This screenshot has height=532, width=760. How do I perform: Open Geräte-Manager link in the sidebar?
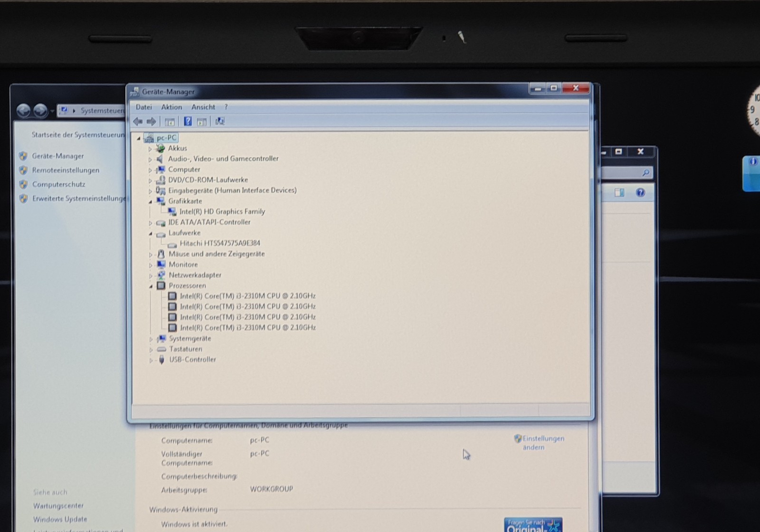58,156
